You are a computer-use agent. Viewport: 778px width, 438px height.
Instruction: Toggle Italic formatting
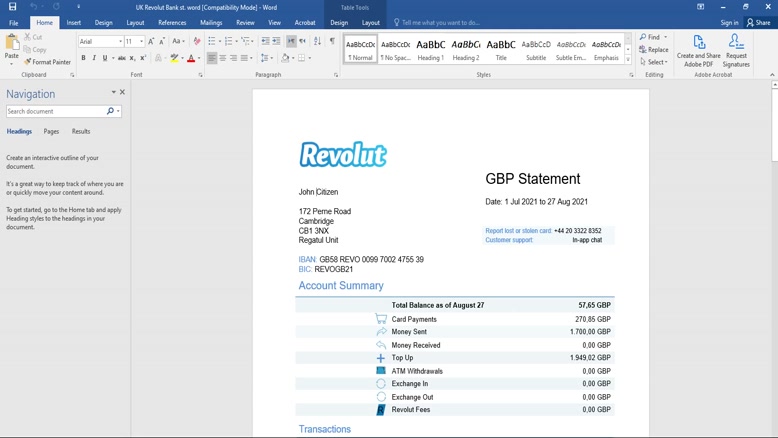(94, 58)
